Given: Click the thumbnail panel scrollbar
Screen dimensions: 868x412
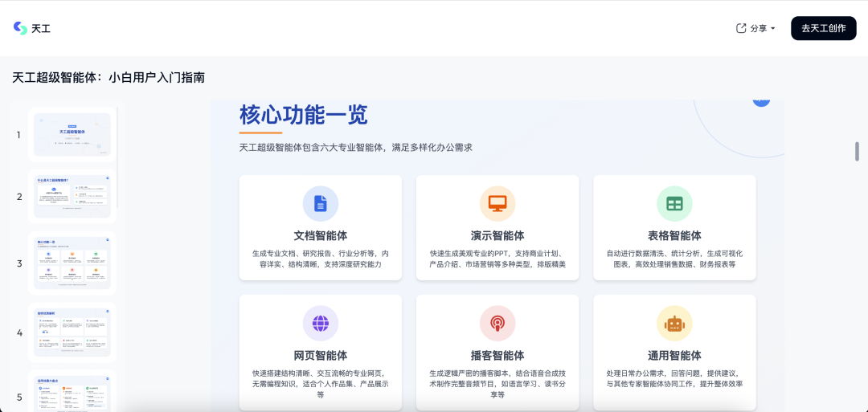Looking at the screenshot, I should 117,157.
